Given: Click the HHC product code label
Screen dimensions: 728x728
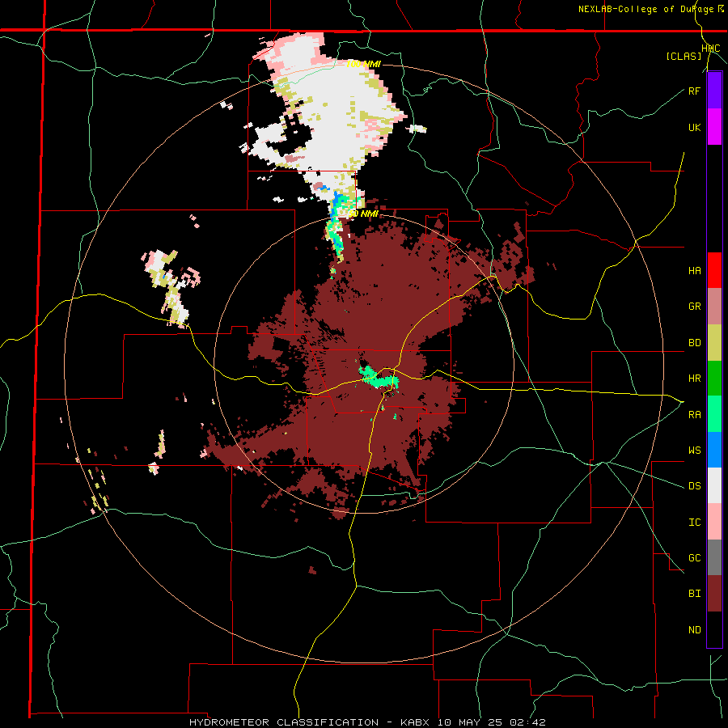Looking at the screenshot, I should tap(711, 49).
